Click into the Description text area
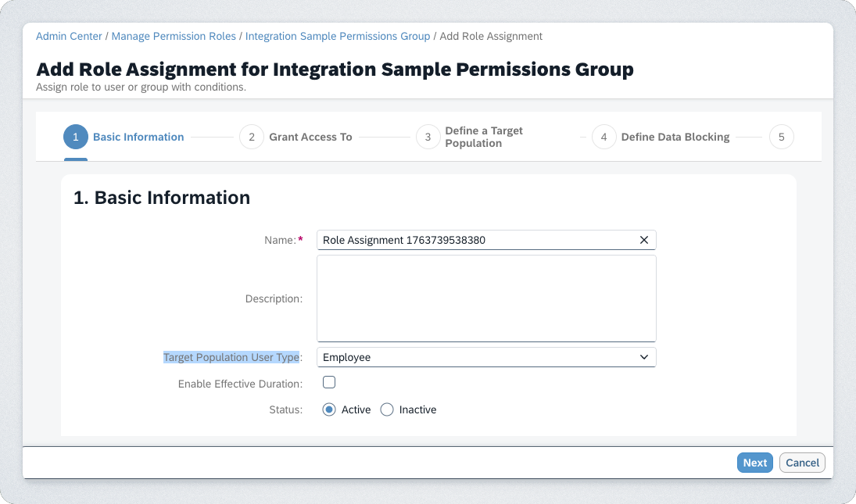The height and width of the screenshot is (504, 856). click(485, 298)
